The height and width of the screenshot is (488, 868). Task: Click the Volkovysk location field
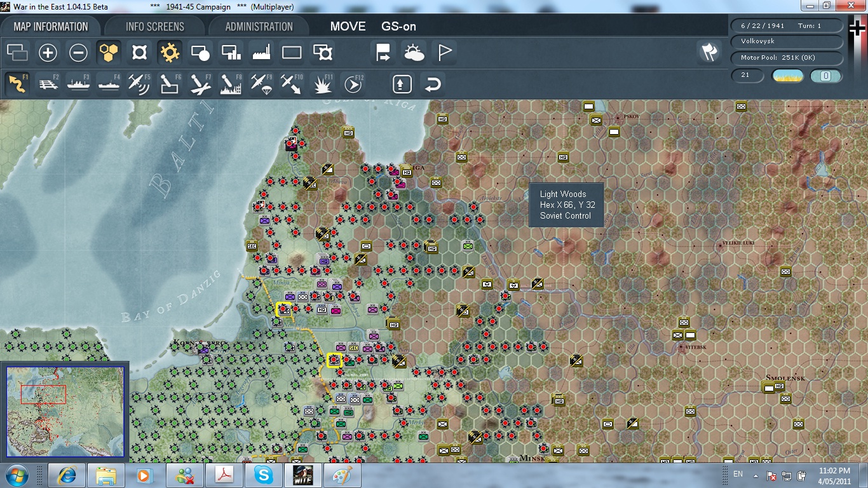(787, 41)
